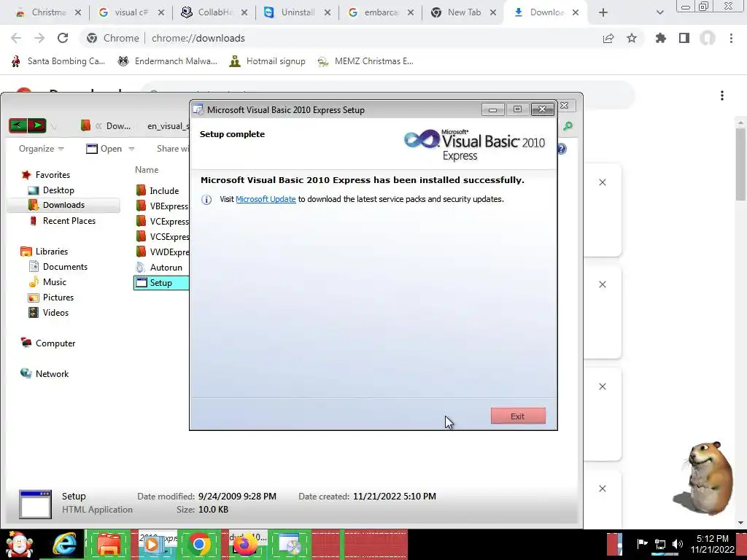Screen dimensions: 747x560
Task: Select the Autorun file
Action: (159, 267)
